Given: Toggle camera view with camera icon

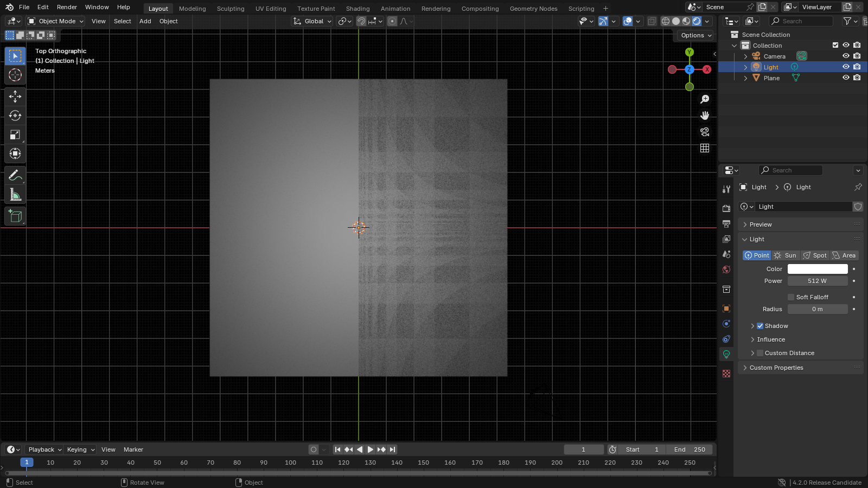Looking at the screenshot, I should click(x=705, y=132).
